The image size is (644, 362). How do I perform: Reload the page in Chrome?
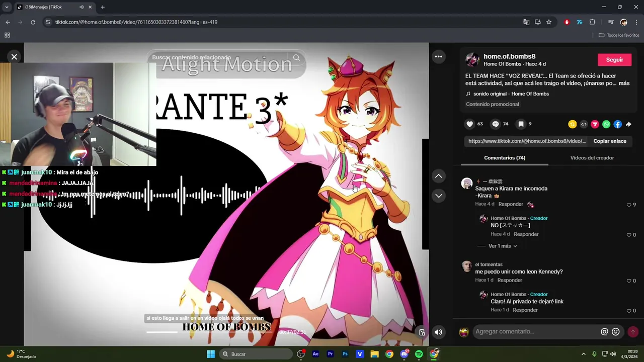tap(33, 22)
